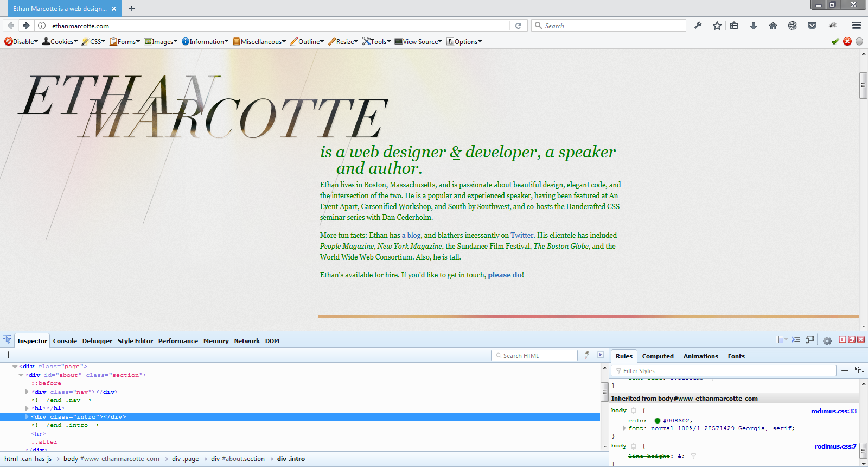868x467 pixels.
Task: Click the green checkmark status icon
Action: tap(835, 41)
